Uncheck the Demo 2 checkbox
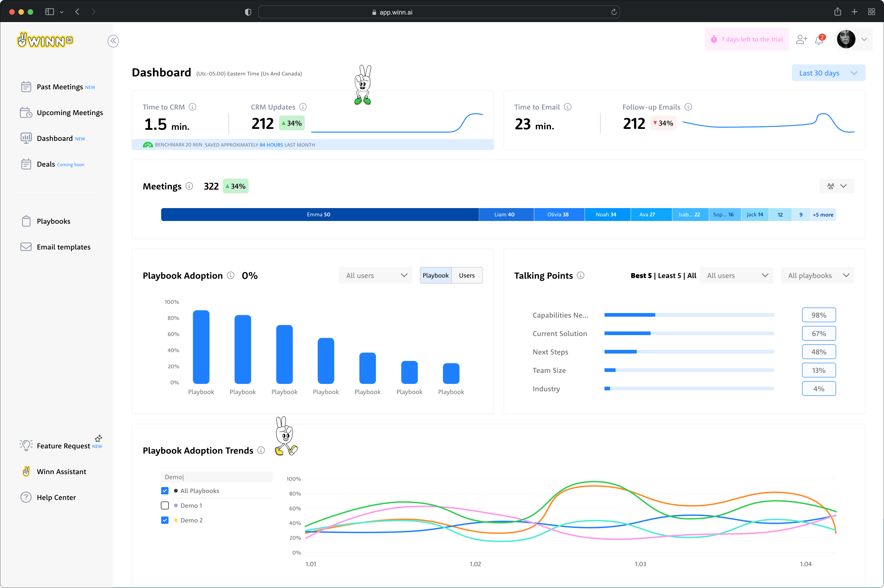Image resolution: width=884 pixels, height=588 pixels. tap(165, 520)
